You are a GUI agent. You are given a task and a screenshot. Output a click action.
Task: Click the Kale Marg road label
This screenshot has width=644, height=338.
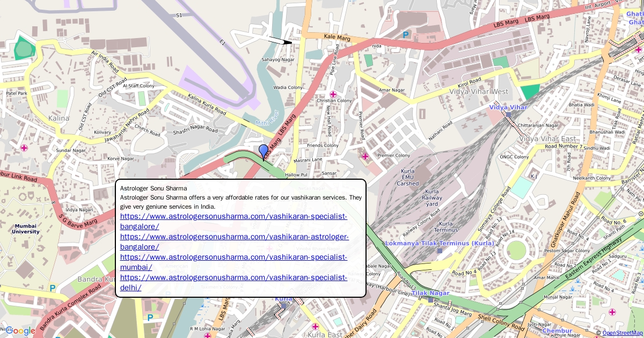[337, 37]
